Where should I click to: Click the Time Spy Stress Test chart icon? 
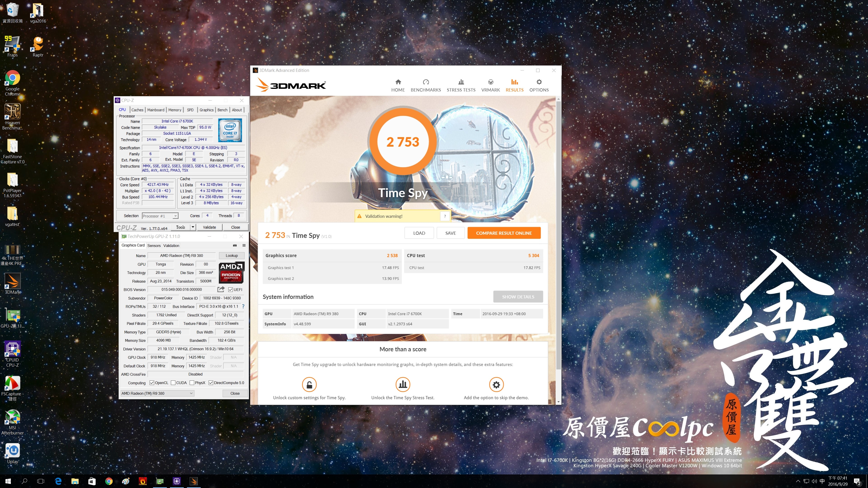tap(403, 385)
